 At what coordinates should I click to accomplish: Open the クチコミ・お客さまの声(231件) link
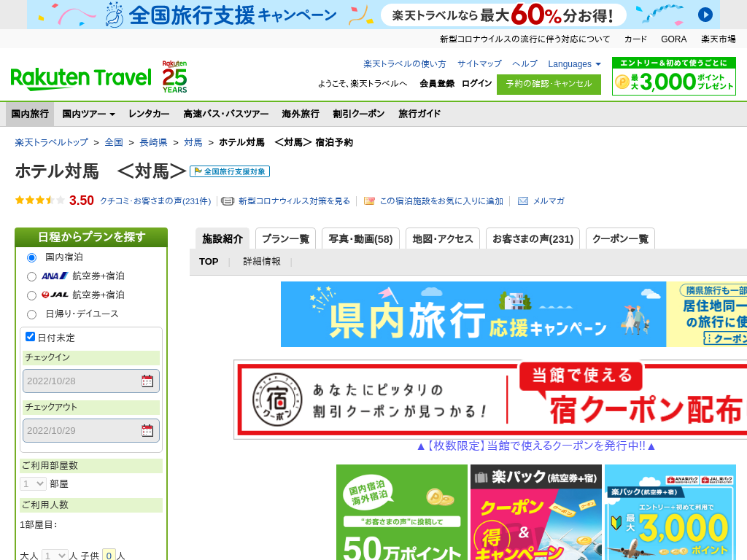[x=155, y=201]
